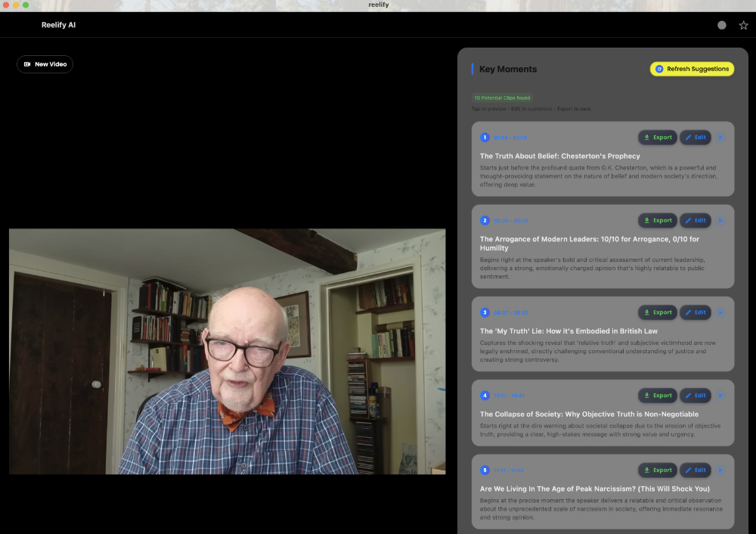Edit the Chesterton's Prophecy clip
Screen dimensions: 756x534
click(695, 138)
